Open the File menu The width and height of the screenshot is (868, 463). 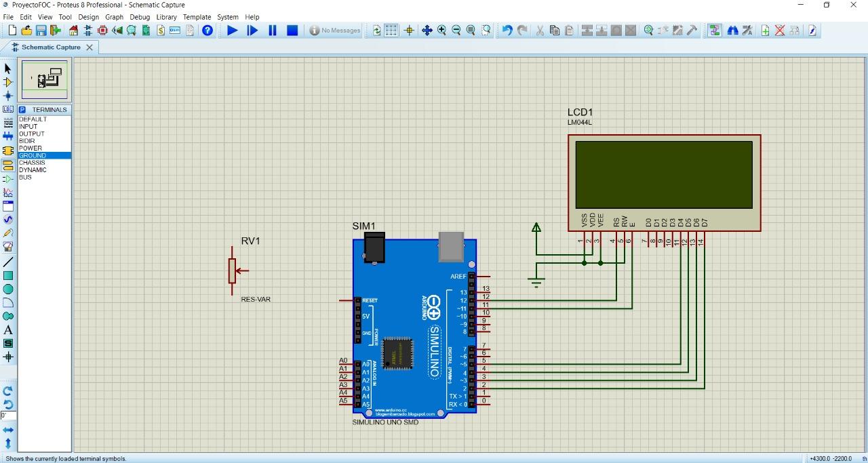coord(8,17)
